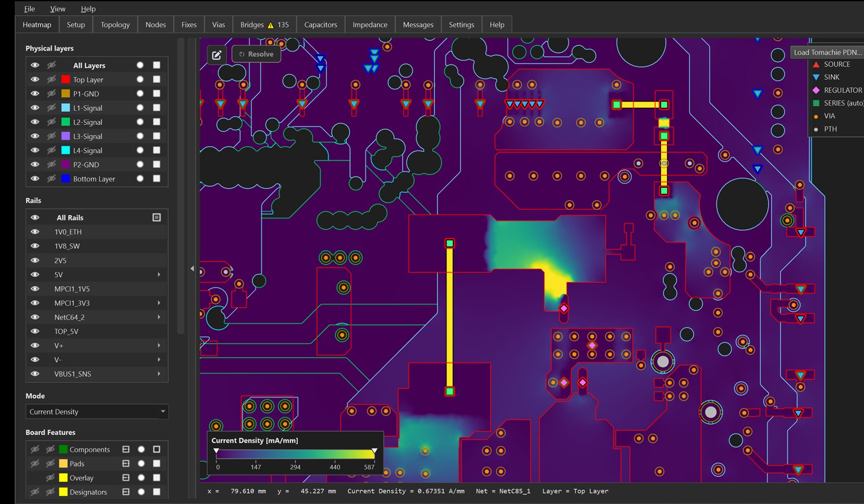The image size is (864, 504).
Task: Click REGULATOR pink diamond legend icon
Action: [x=816, y=90]
